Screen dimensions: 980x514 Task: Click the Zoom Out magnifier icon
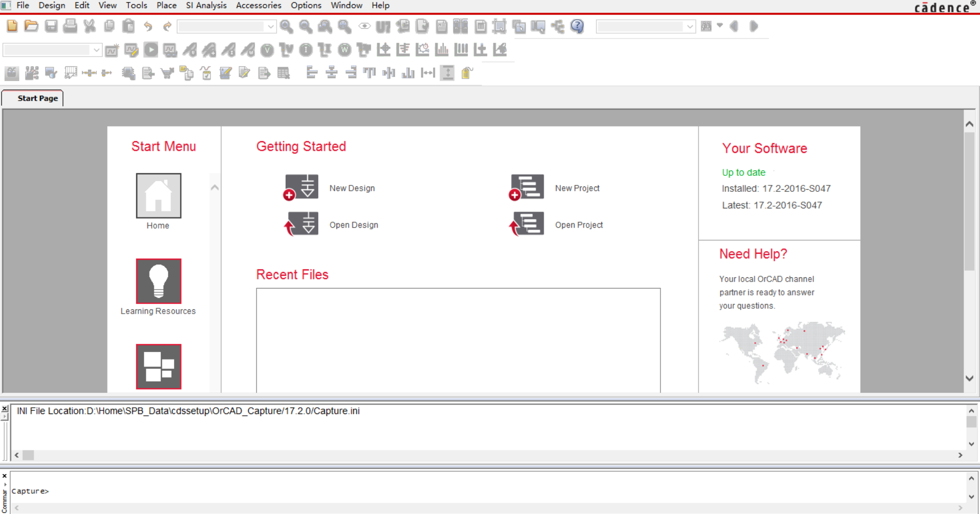(305, 26)
